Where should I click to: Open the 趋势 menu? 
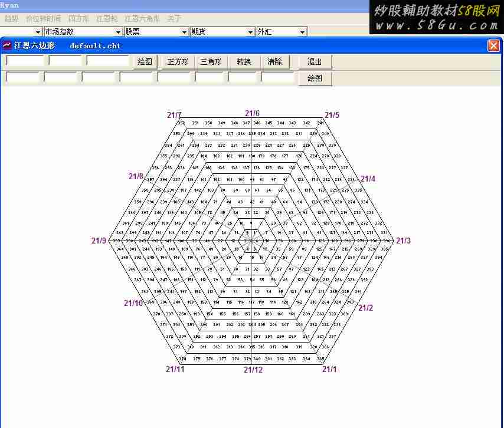11,19
